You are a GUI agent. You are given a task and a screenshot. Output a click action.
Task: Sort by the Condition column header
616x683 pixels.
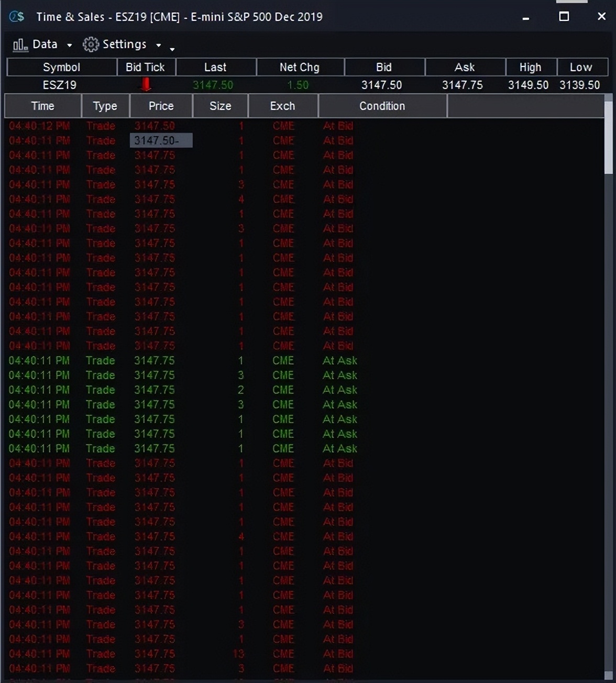[x=382, y=106]
